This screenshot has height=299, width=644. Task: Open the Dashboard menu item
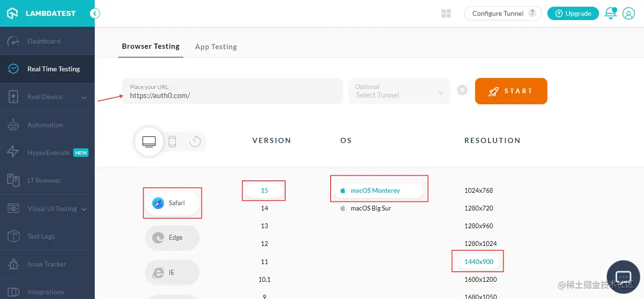tap(44, 41)
